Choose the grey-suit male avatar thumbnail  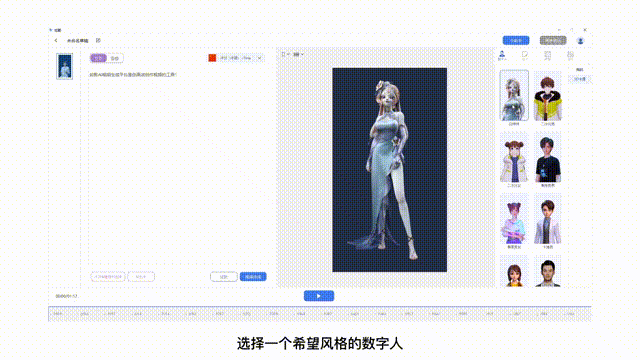pyautogui.click(x=547, y=219)
